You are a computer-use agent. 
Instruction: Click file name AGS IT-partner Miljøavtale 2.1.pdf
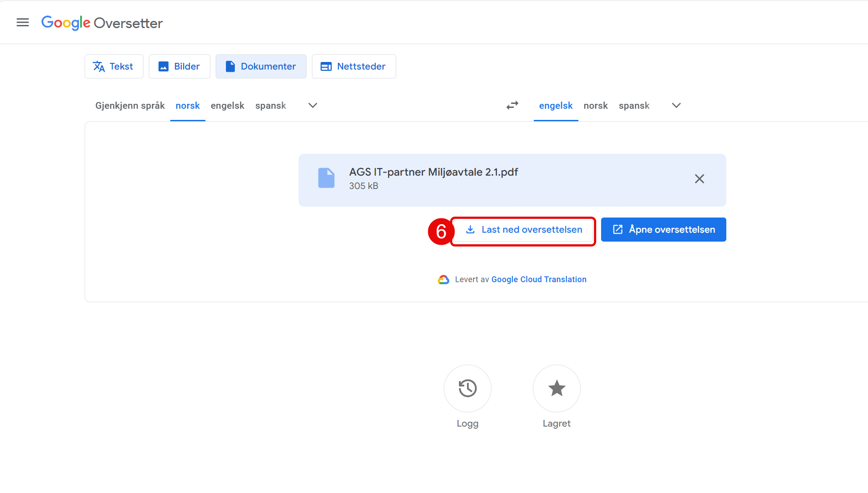pos(434,172)
